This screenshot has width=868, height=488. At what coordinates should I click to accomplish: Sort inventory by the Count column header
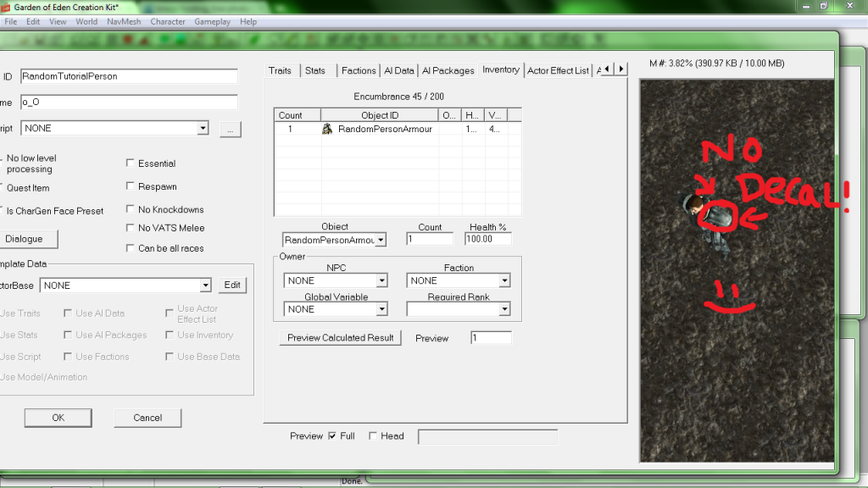click(x=298, y=115)
